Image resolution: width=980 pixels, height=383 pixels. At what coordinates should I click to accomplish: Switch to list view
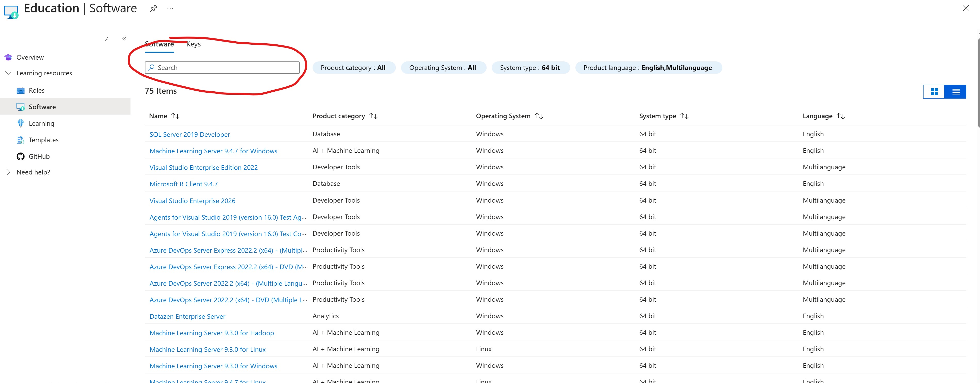[955, 92]
